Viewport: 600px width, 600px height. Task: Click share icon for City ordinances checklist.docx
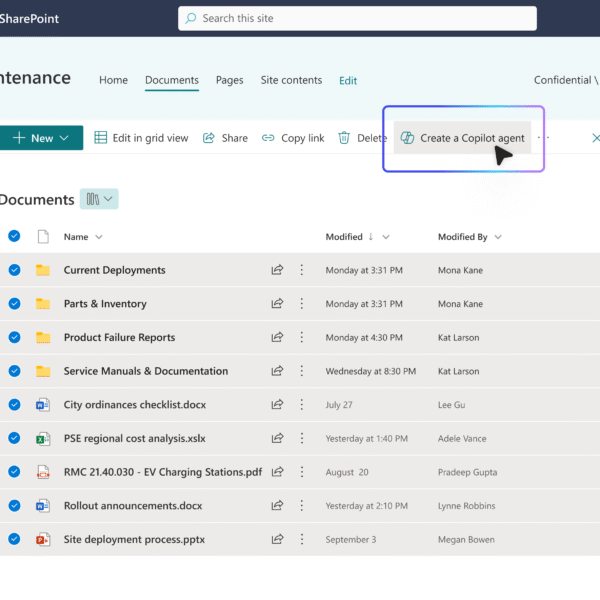277,404
